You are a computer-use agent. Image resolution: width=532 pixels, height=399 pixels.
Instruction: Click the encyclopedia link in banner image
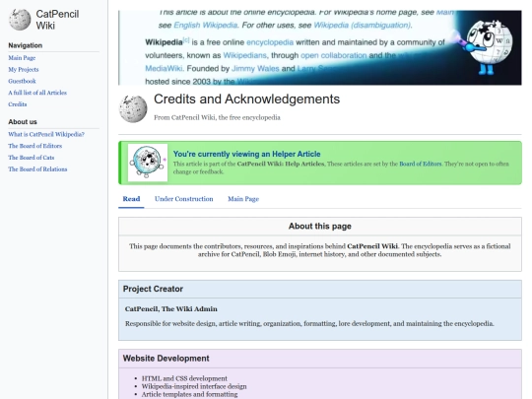tap(270, 42)
